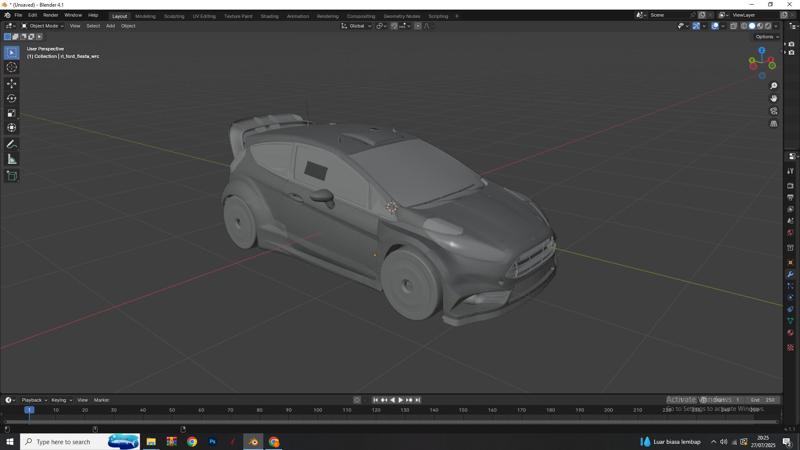Toggle the viewport overlays display
The image size is (800, 450).
[x=715, y=26]
